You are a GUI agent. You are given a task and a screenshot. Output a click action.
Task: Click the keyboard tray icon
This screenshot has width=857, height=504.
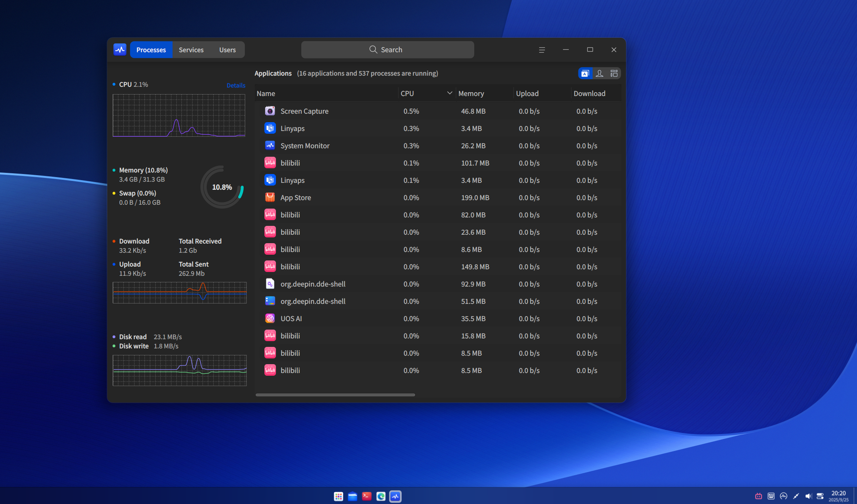coord(771,496)
